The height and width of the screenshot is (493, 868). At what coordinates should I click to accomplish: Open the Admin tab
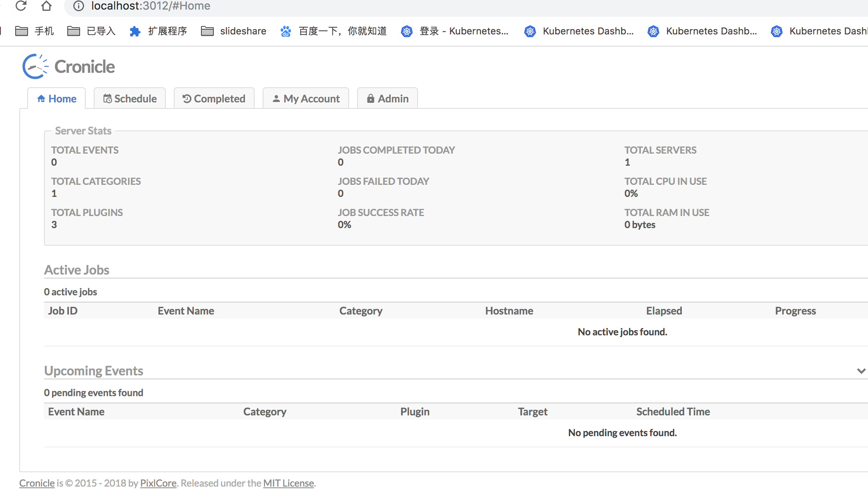388,98
